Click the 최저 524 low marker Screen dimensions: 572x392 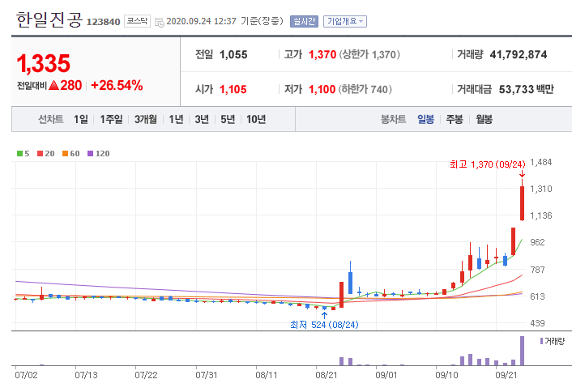[x=323, y=325]
